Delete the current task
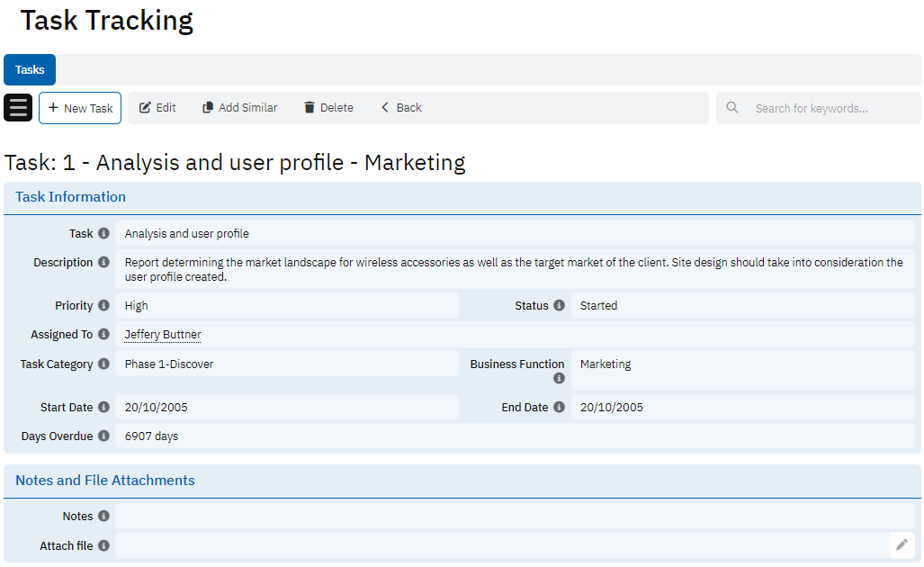The width and height of the screenshot is (924, 567). tap(328, 108)
